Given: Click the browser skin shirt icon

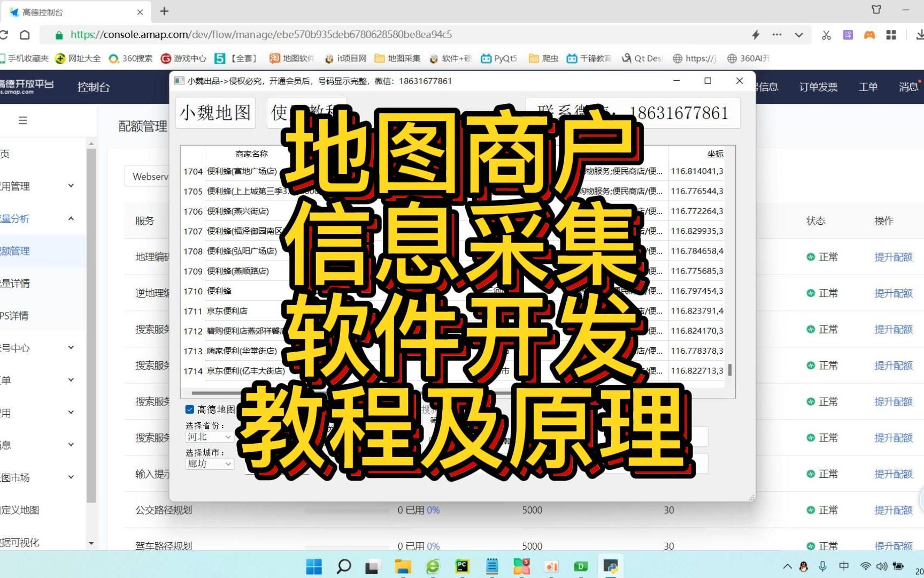Looking at the screenshot, I should (876, 10).
